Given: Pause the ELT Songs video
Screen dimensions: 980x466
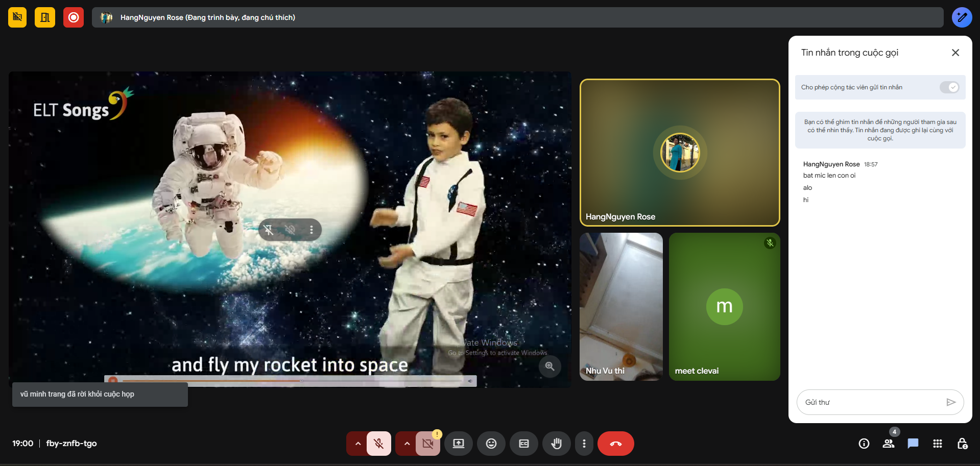Looking at the screenshot, I should [113, 381].
